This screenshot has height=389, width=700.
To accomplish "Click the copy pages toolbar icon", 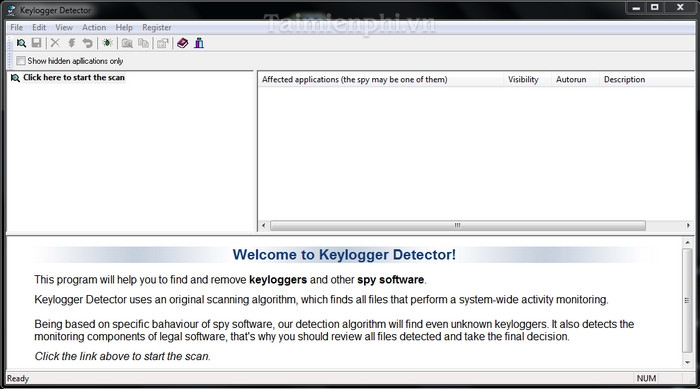I will [x=143, y=43].
